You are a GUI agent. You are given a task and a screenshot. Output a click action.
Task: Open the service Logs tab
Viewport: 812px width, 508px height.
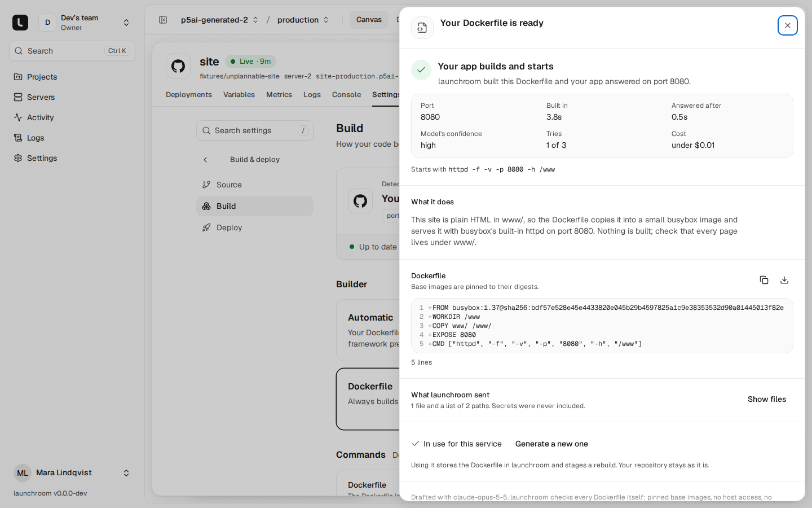tap(312, 95)
